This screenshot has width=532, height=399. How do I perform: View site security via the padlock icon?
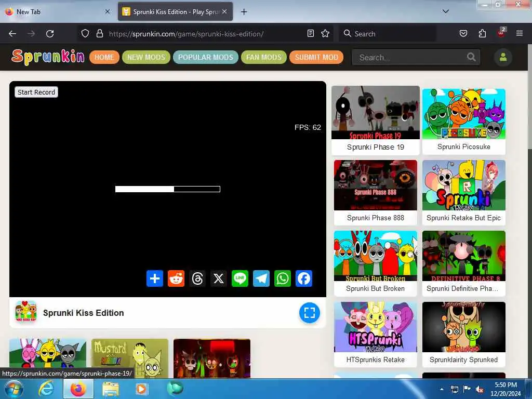point(99,33)
